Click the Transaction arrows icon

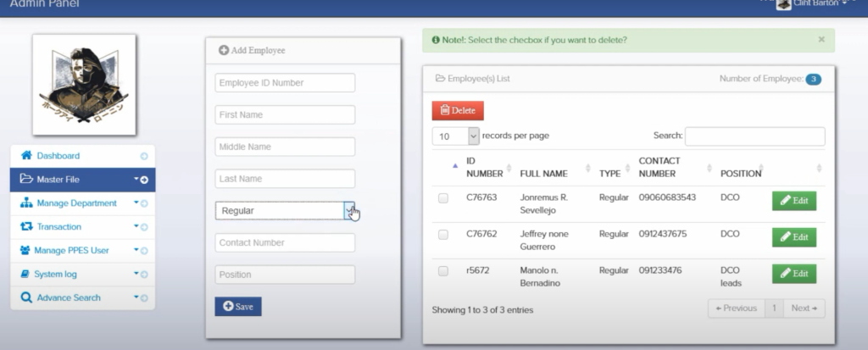[26, 226]
